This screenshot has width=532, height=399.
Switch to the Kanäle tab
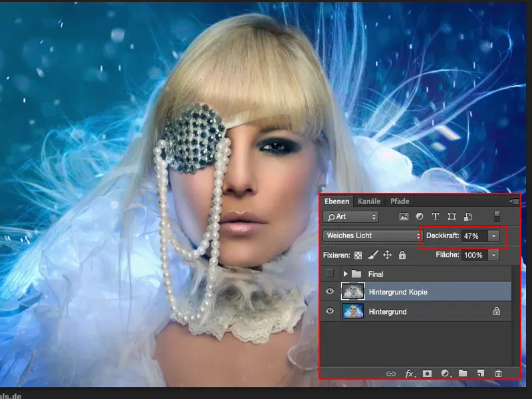[369, 201]
